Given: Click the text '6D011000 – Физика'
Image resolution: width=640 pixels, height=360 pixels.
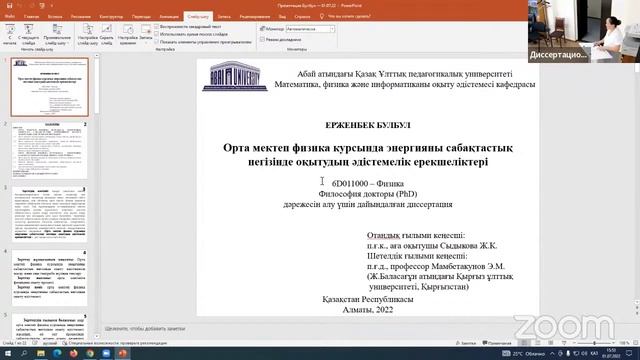Looking at the screenshot, I should click(x=368, y=184).
